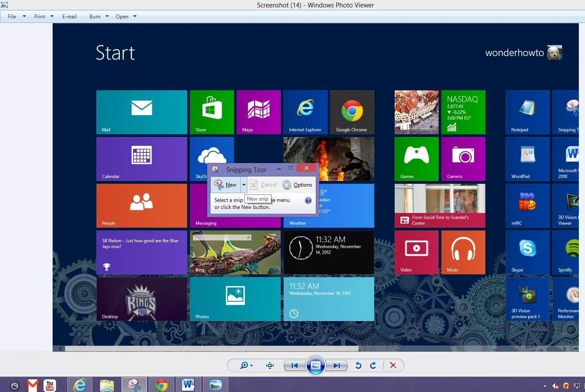This screenshot has width=585, height=392.
Task: Start the slideshow
Action: (316, 365)
